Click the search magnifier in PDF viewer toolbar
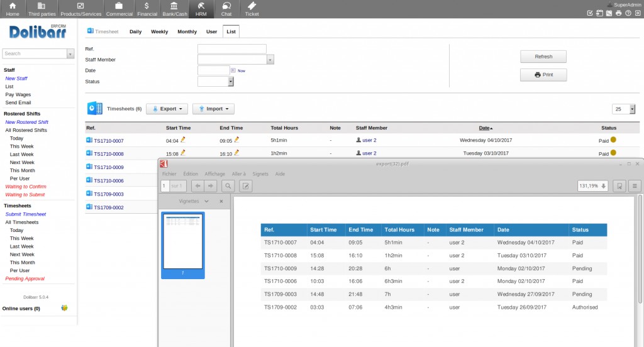Screen dimensions: 644x347 pos(228,185)
